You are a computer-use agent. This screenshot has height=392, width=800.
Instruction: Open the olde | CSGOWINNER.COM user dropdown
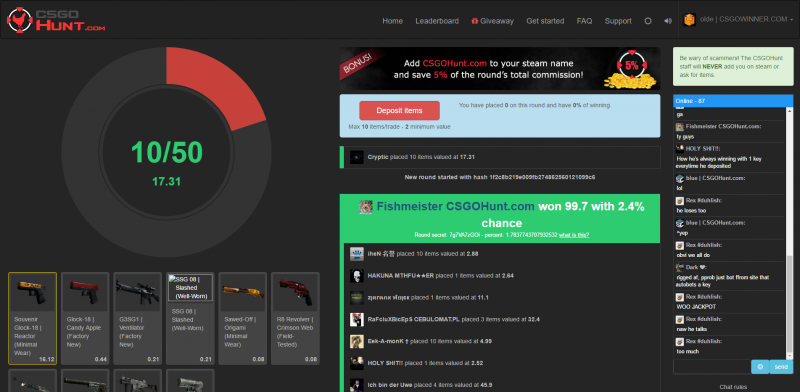[x=738, y=20]
